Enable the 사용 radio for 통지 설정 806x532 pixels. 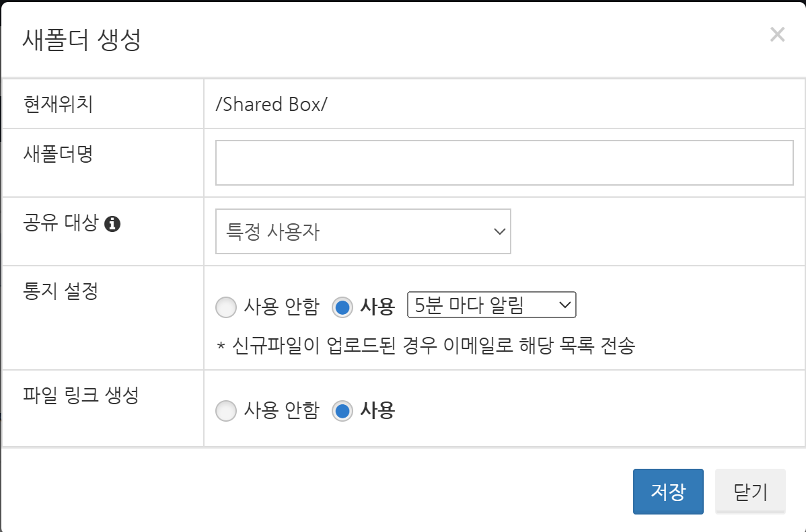(342, 307)
